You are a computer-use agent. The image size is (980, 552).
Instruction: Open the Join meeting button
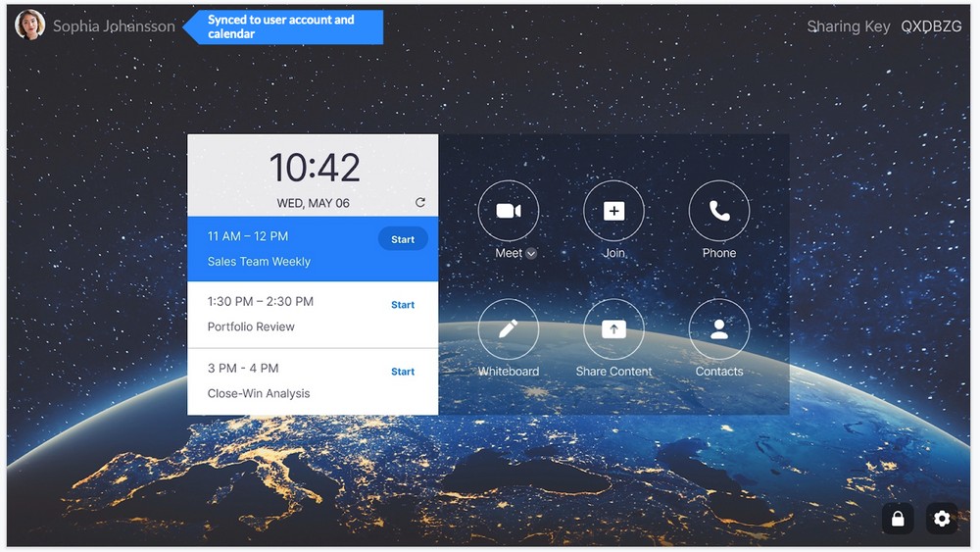[x=613, y=211]
